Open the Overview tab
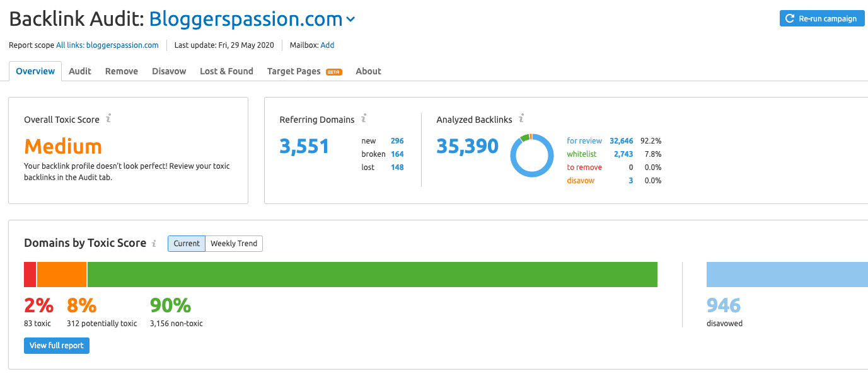This screenshot has width=868, height=374. [35, 71]
